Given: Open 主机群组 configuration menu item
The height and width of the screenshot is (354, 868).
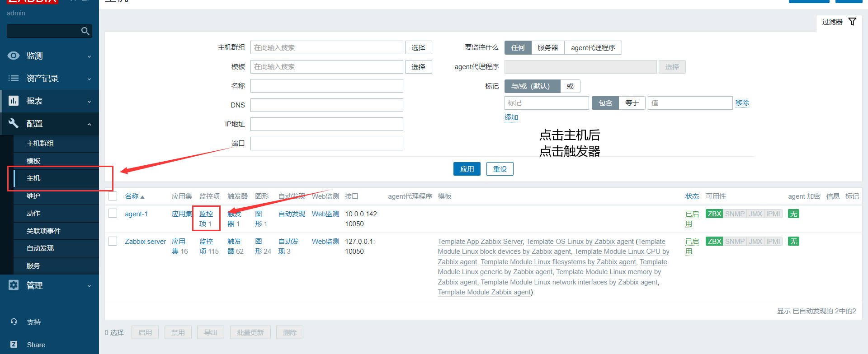Looking at the screenshot, I should click(x=56, y=144).
